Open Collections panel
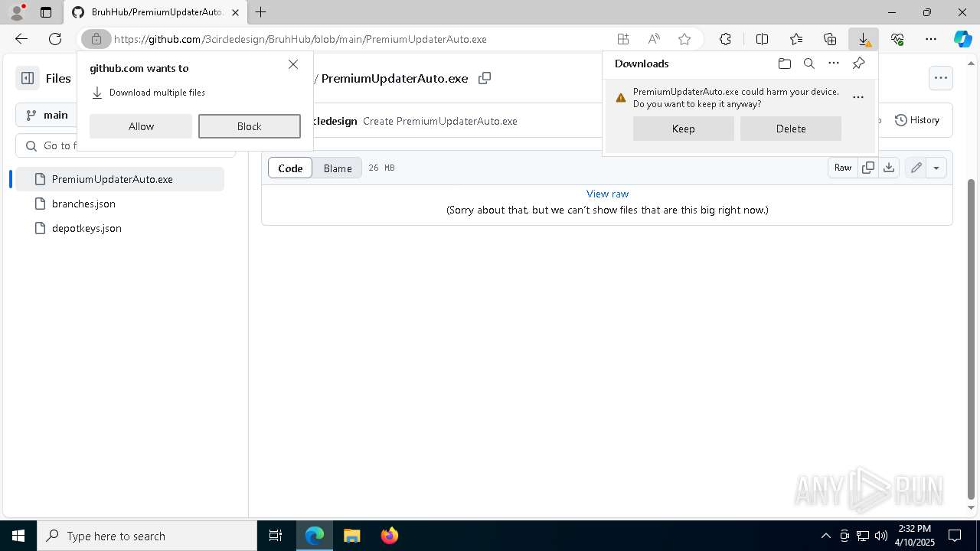 (x=830, y=39)
